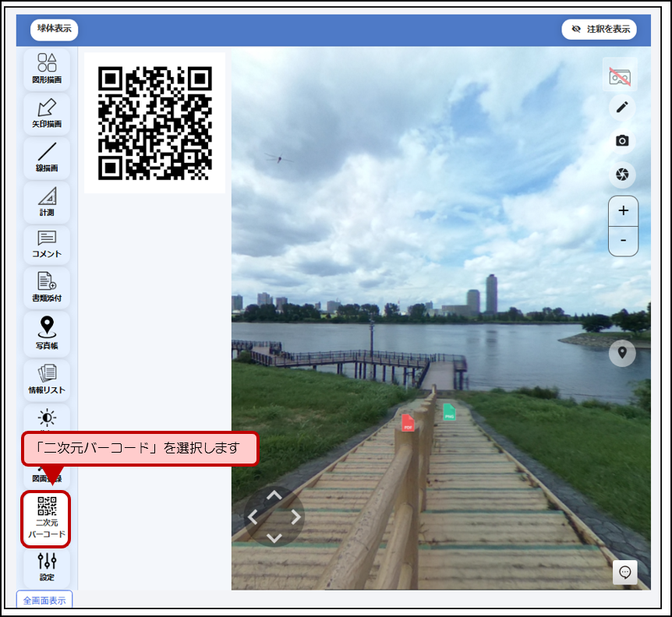The height and width of the screenshot is (617, 672).
Task: Click the red PDF file marker
Action: (408, 422)
